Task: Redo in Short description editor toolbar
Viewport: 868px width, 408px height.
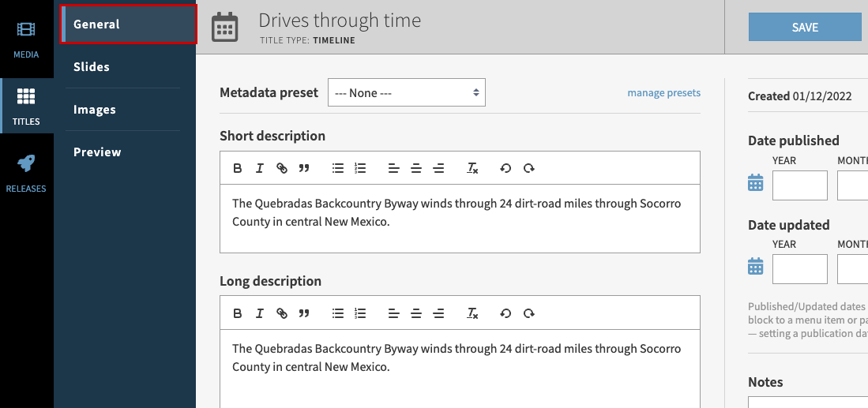Action: point(529,168)
